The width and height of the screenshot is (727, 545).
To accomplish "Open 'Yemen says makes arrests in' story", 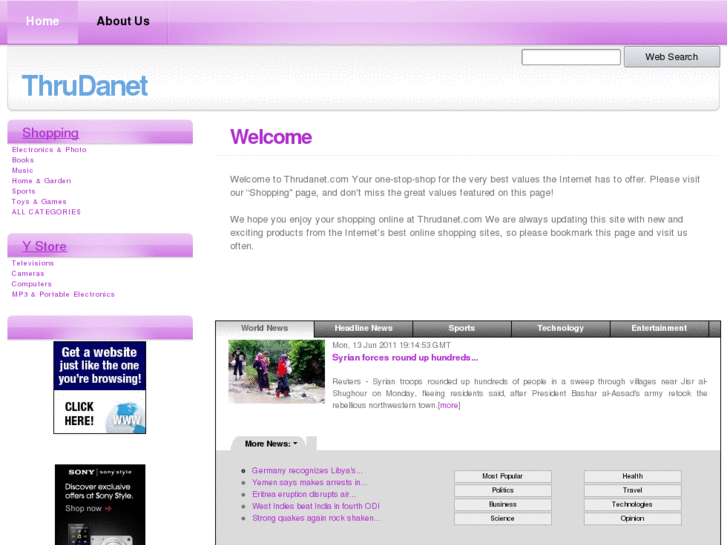I will click(x=309, y=482).
